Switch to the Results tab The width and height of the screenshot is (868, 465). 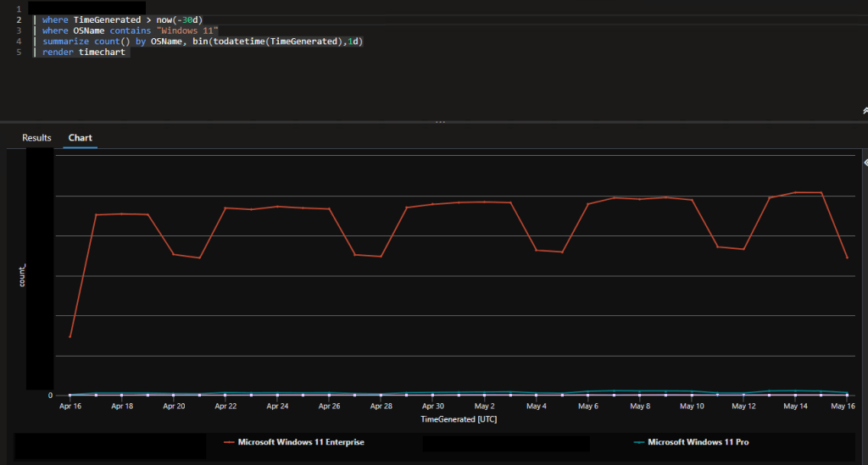click(36, 137)
